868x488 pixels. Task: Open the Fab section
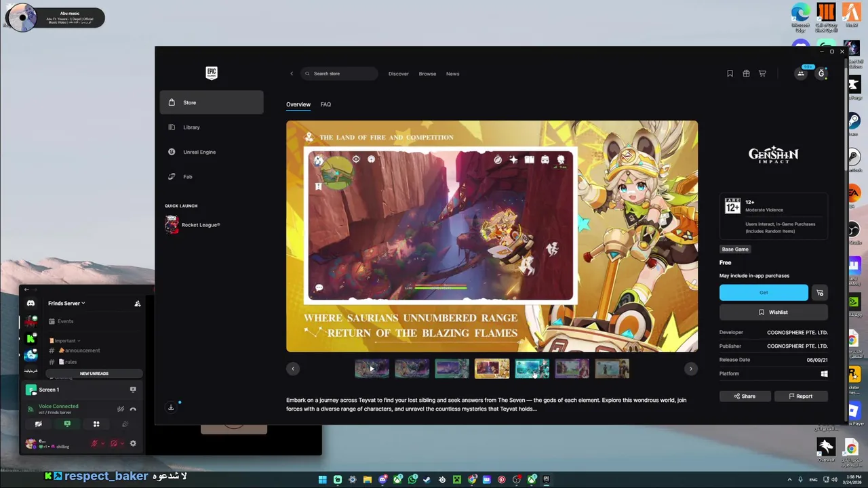(211, 176)
